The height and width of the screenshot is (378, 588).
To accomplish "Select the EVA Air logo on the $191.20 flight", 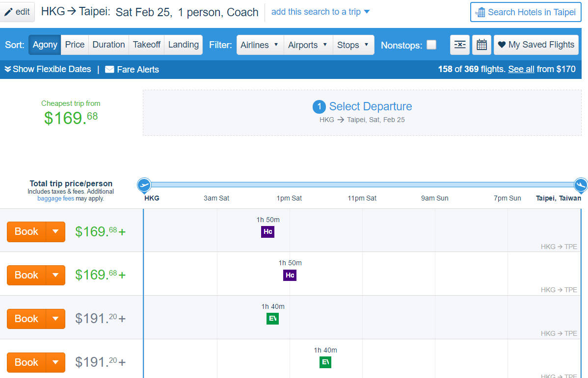I will [x=272, y=318].
